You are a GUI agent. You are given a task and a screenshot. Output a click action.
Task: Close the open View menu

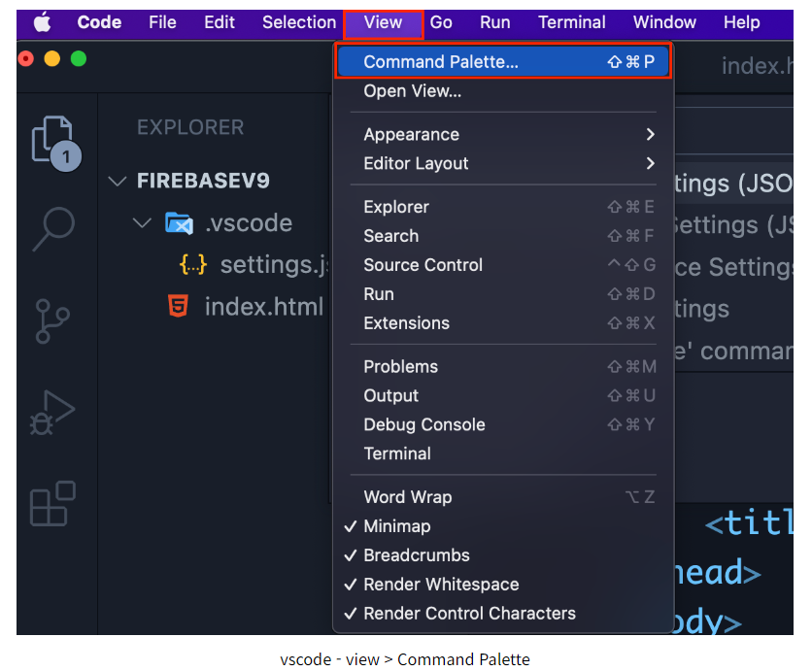pos(384,22)
